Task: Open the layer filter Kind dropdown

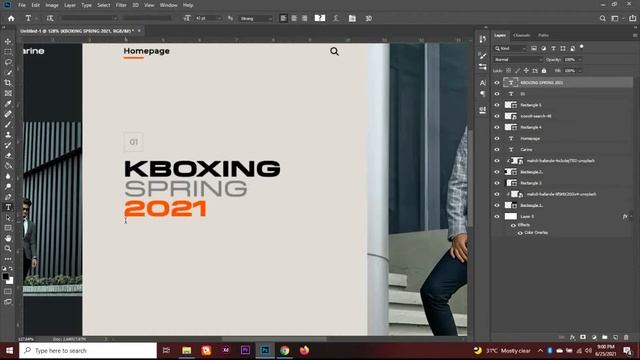Action: coord(511,49)
